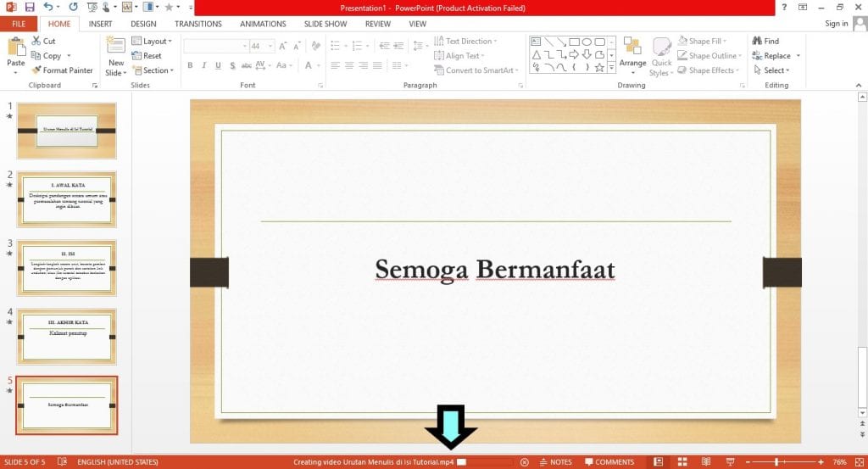Image resolution: width=868 pixels, height=469 pixels.
Task: Click the Reset slide button
Action: pos(147,56)
